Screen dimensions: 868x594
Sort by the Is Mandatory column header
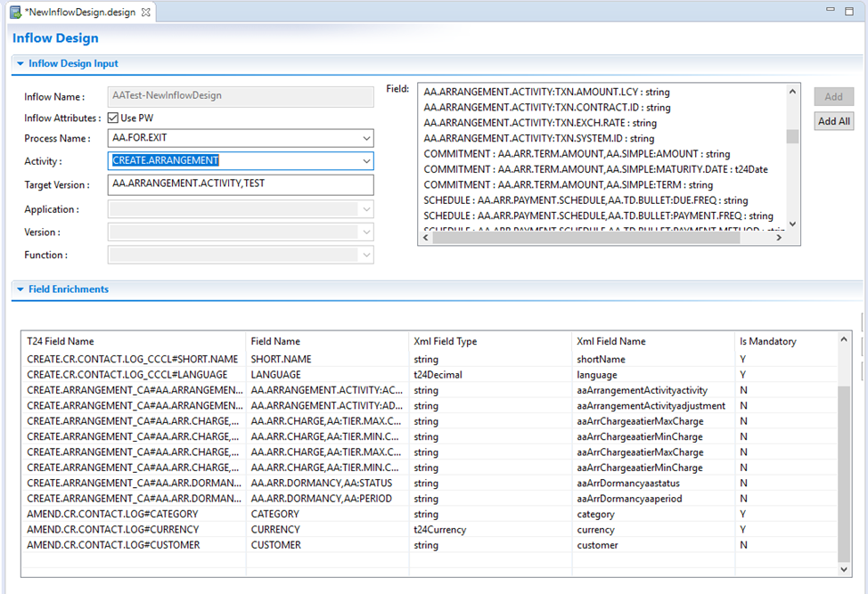tap(767, 341)
